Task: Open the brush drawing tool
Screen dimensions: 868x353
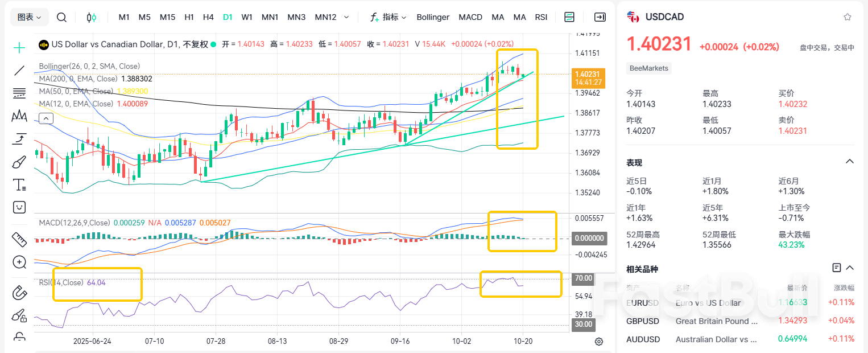Action: click(19, 162)
